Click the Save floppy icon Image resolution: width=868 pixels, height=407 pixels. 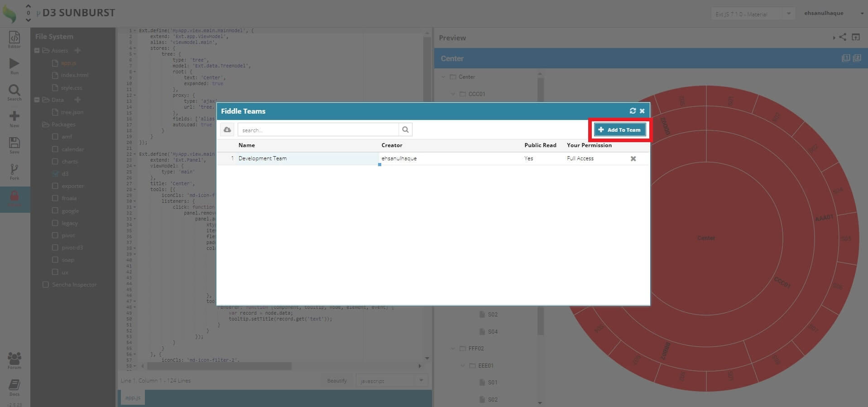(x=14, y=145)
